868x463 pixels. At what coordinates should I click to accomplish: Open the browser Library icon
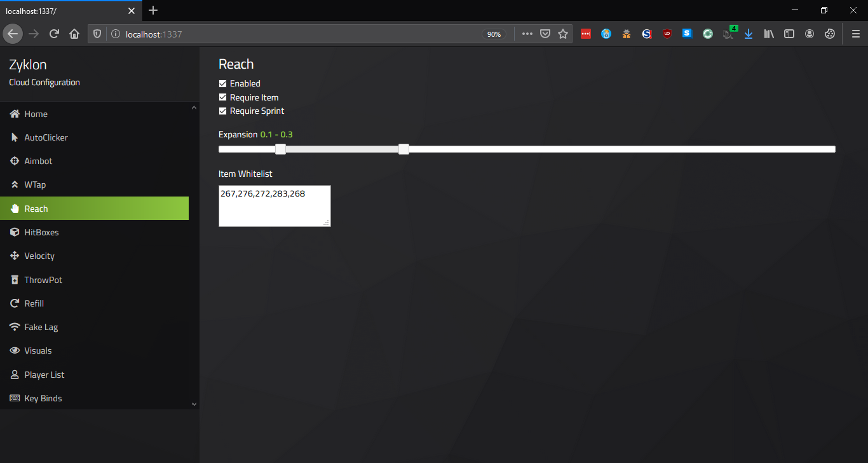tap(769, 34)
